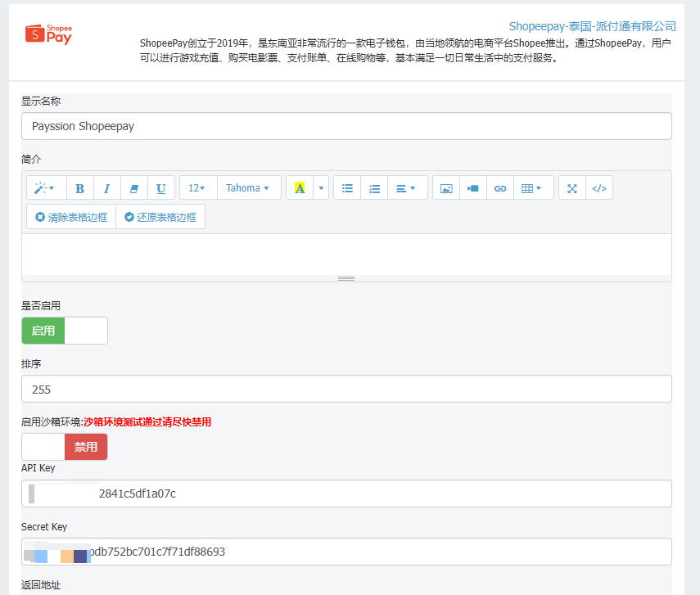
Task: Expand the text color options arrow
Action: (x=321, y=188)
